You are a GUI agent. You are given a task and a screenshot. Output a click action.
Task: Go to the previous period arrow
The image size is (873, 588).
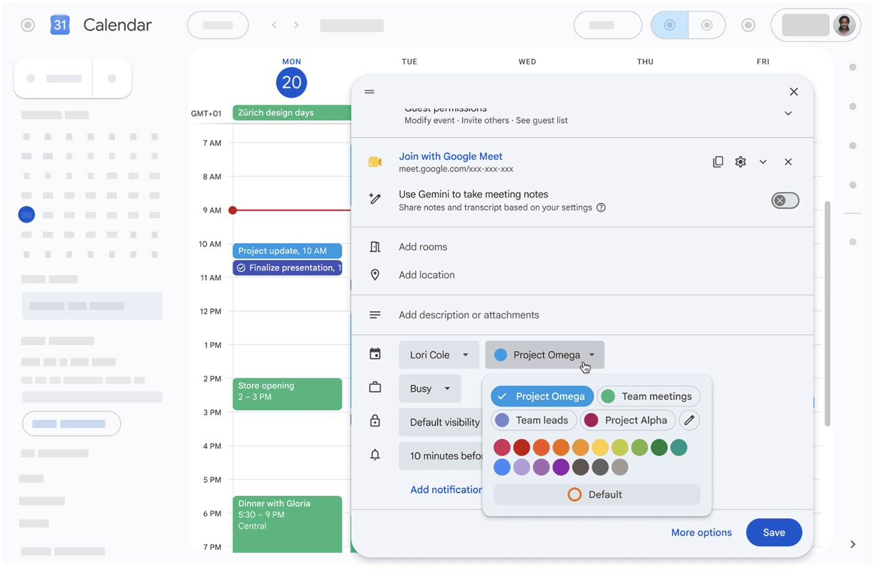click(274, 25)
